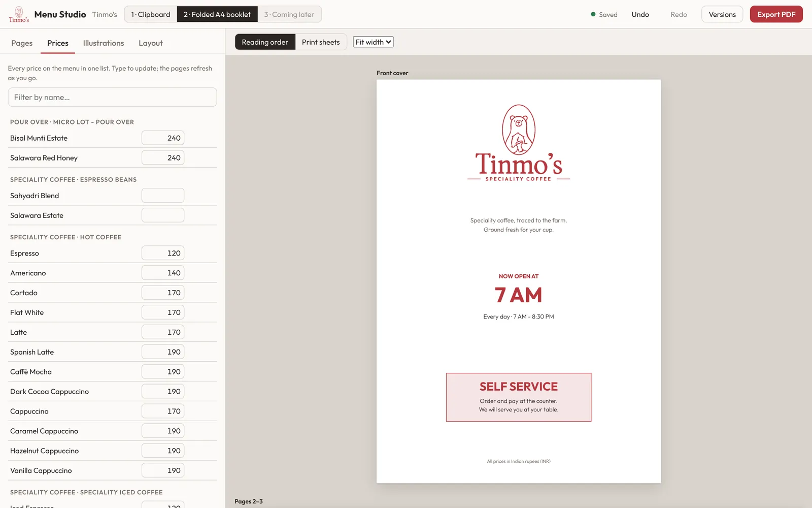Edit the Cappuccino price of 170

[x=163, y=411]
